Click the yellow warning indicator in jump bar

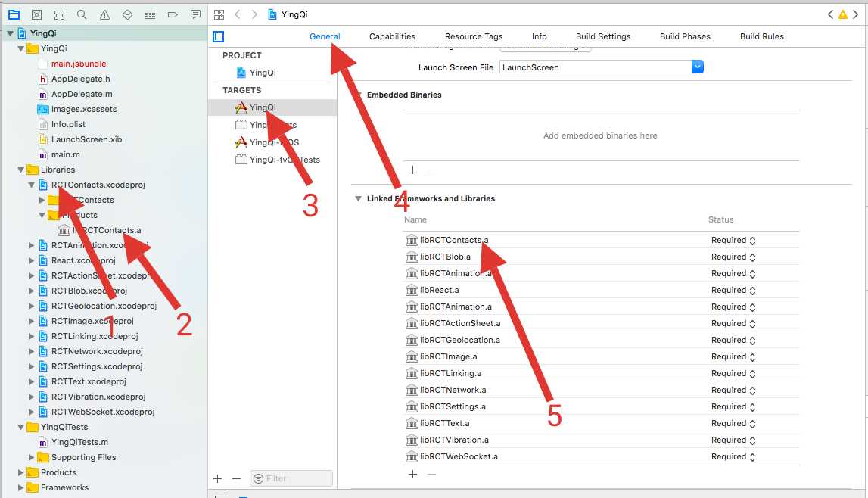tap(842, 14)
